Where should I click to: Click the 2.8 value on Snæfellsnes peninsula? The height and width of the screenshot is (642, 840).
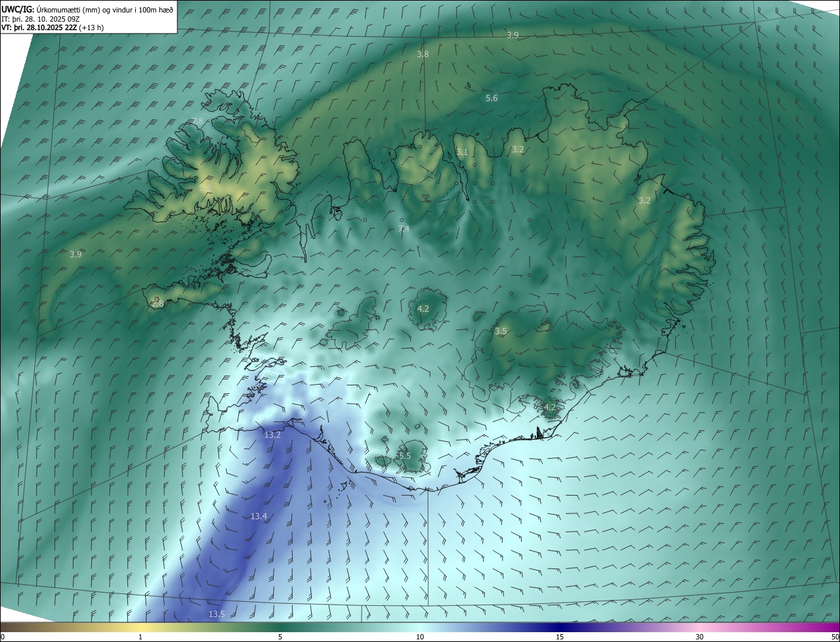[157, 303]
